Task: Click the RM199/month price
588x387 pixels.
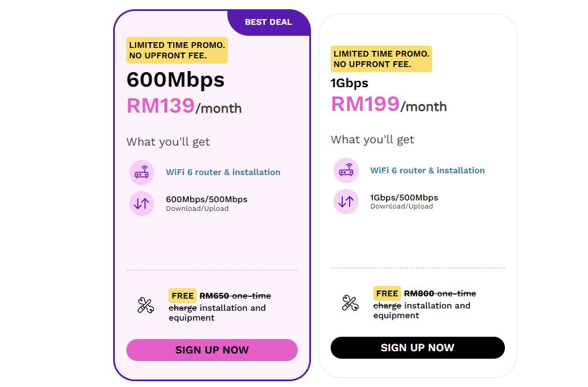Action: click(388, 105)
